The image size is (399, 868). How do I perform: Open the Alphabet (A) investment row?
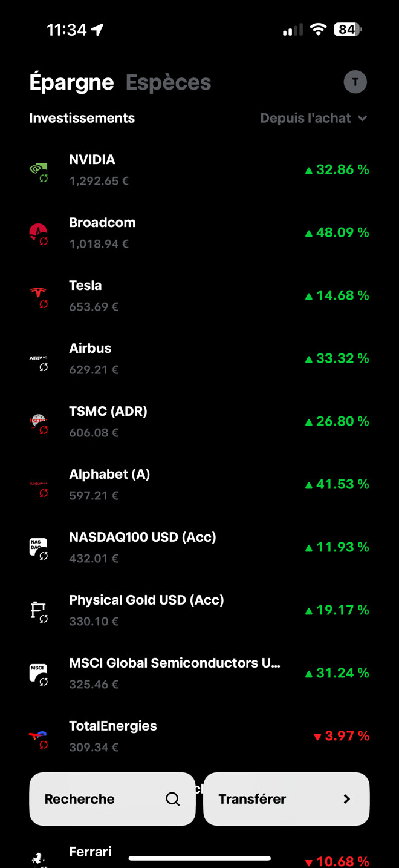pyautogui.click(x=199, y=484)
